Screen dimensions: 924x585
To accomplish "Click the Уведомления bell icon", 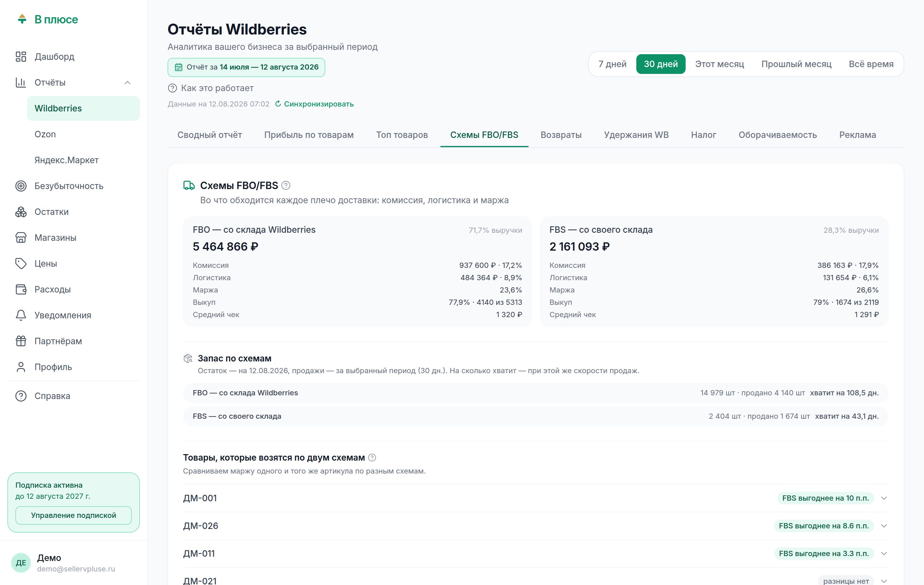I will point(21,315).
